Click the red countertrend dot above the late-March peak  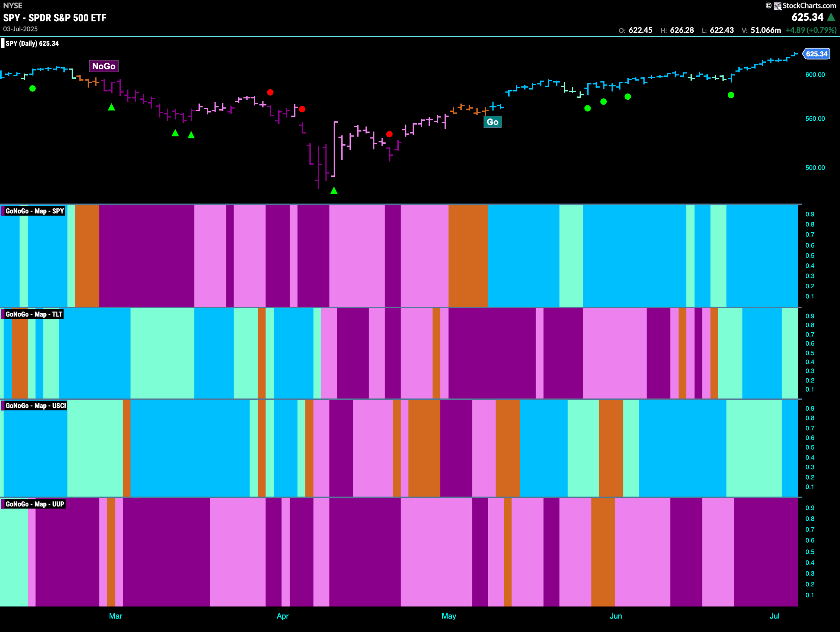pyautogui.click(x=270, y=92)
